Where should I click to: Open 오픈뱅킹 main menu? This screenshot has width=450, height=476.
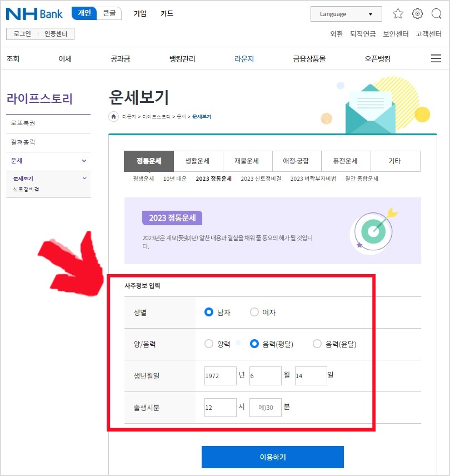pyautogui.click(x=378, y=58)
